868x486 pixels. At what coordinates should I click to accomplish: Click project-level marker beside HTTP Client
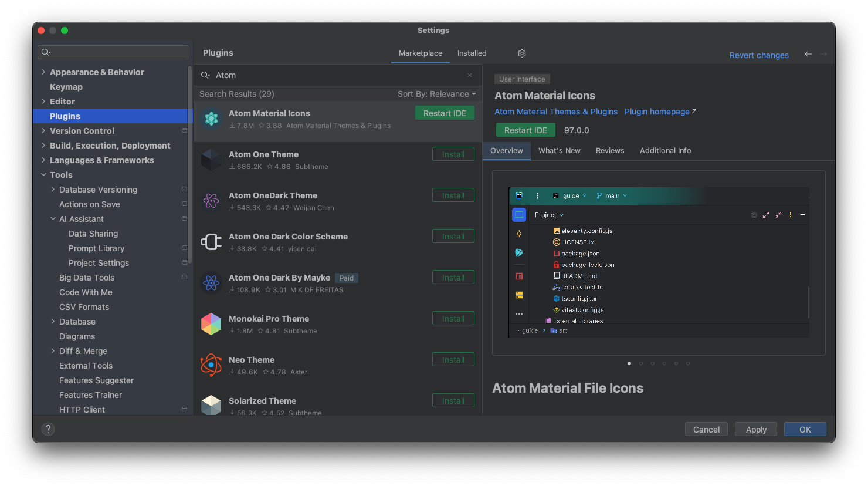tap(184, 409)
